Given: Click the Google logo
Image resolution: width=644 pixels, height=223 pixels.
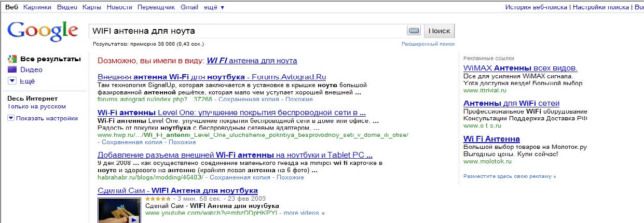Looking at the screenshot, I should 42,32.
